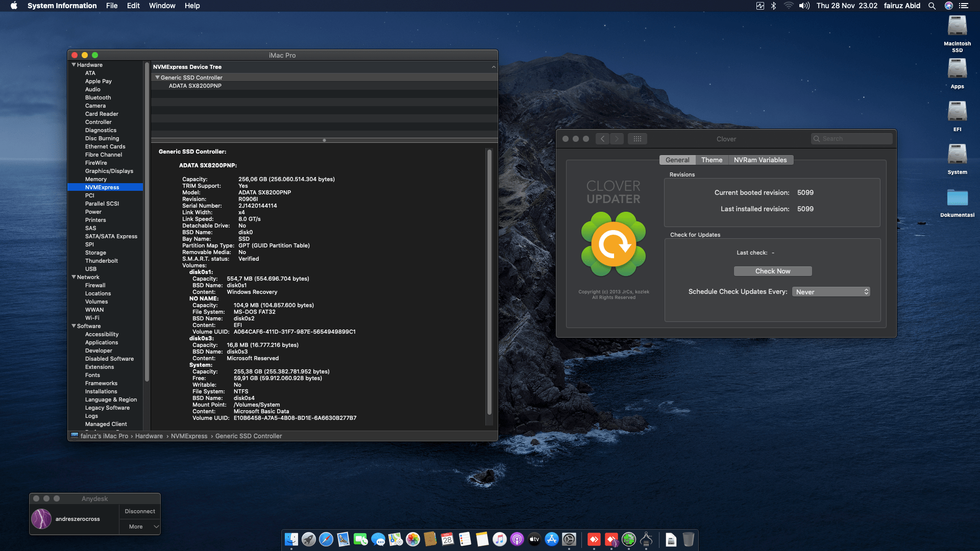Launch Hackintool from the Dock
The image size is (980, 551).
(646, 540)
